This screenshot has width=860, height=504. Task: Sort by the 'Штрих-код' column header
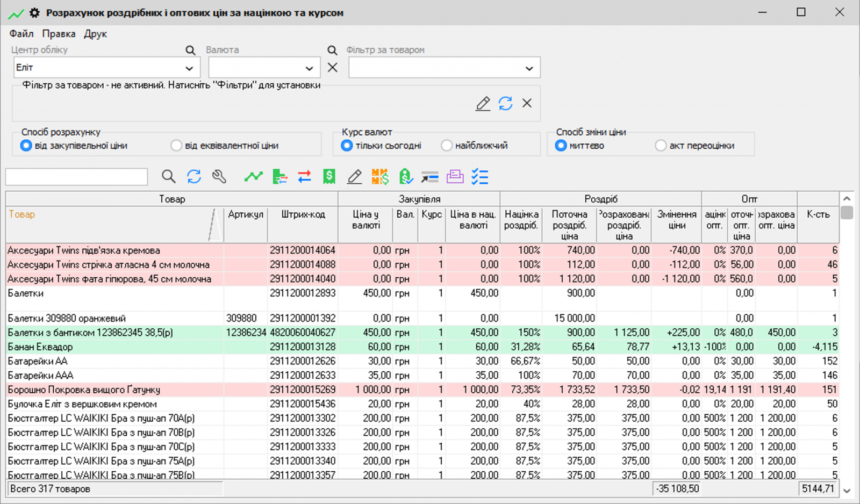point(303,214)
